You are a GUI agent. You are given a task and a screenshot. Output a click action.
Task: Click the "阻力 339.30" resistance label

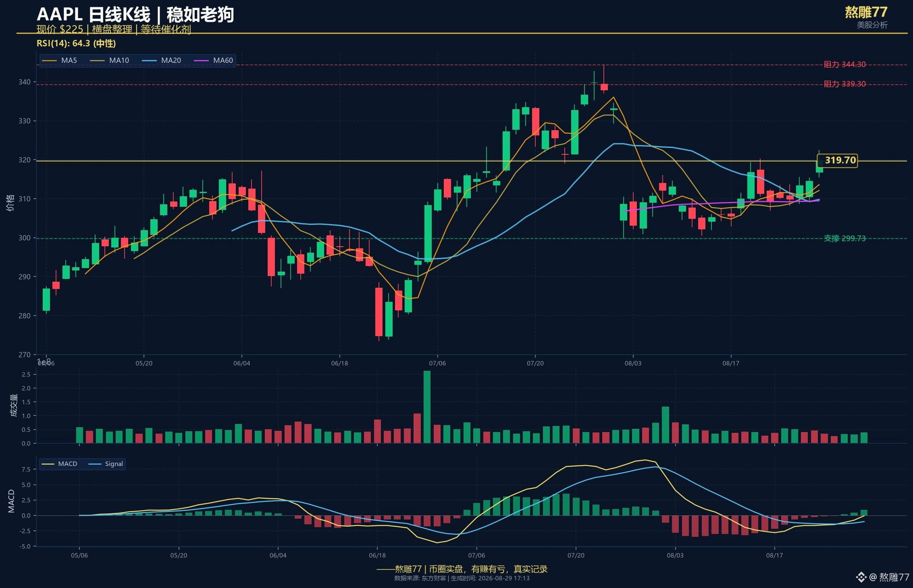(844, 84)
